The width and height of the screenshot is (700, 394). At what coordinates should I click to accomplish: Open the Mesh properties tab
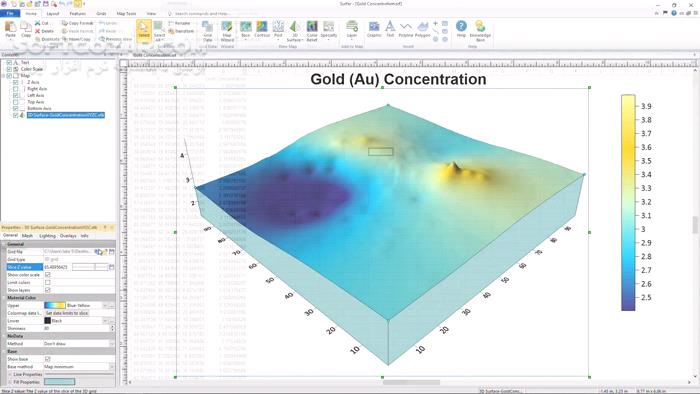click(28, 236)
